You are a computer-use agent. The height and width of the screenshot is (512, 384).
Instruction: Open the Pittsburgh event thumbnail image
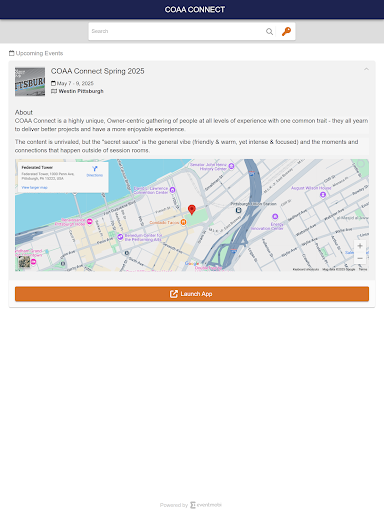pyautogui.click(x=30, y=82)
